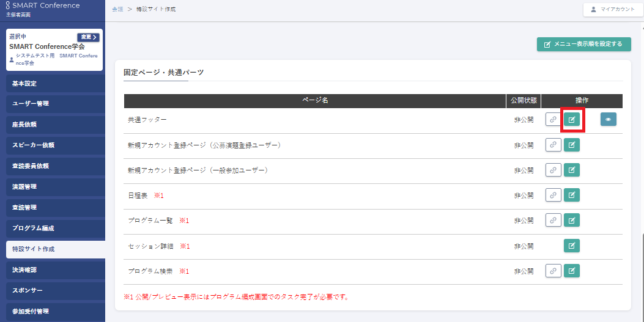The height and width of the screenshot is (322, 644).
Task: Click the link icon in プログラム一覧 row
Action: pos(553,220)
